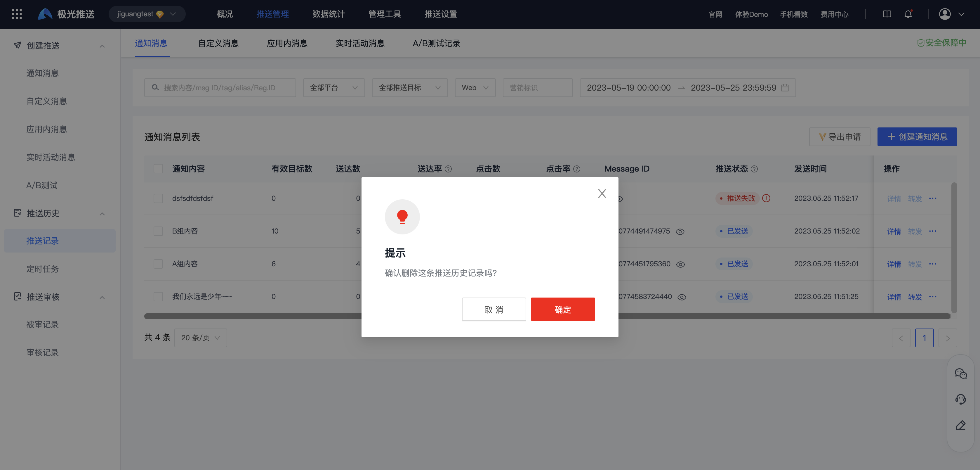The width and height of the screenshot is (980, 470).
Task: Open the user account avatar menu
Action: [x=945, y=14]
